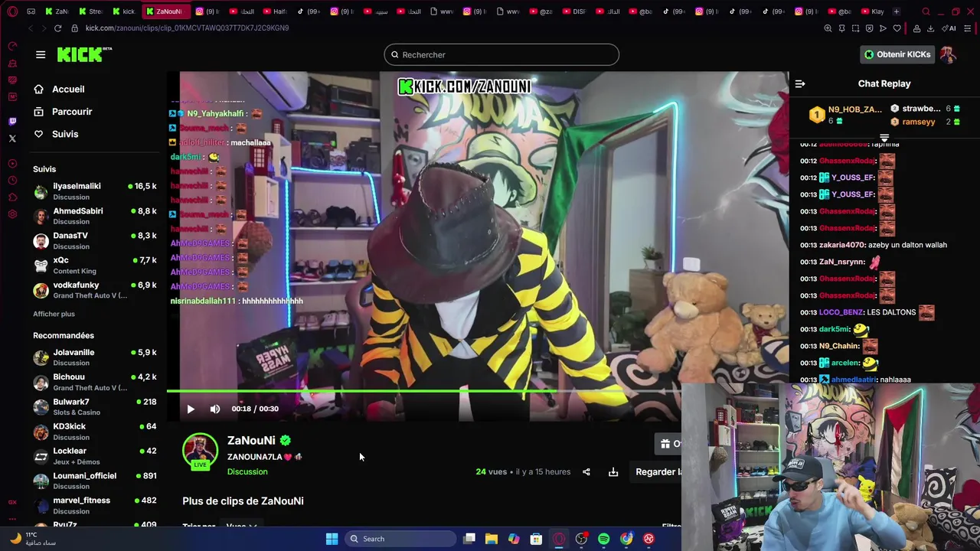Open Locklear recommended channel
Viewport: 980px width, 551px height.
(x=95, y=456)
